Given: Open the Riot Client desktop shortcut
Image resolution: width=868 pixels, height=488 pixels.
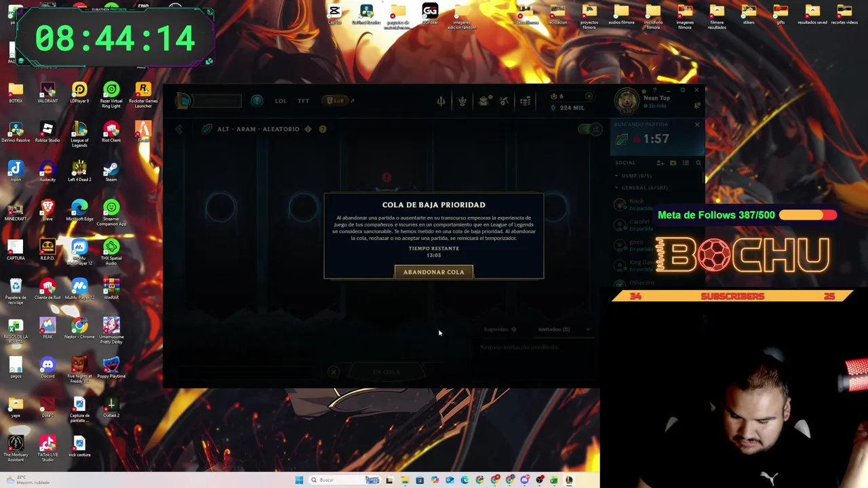Looking at the screenshot, I should [x=111, y=133].
